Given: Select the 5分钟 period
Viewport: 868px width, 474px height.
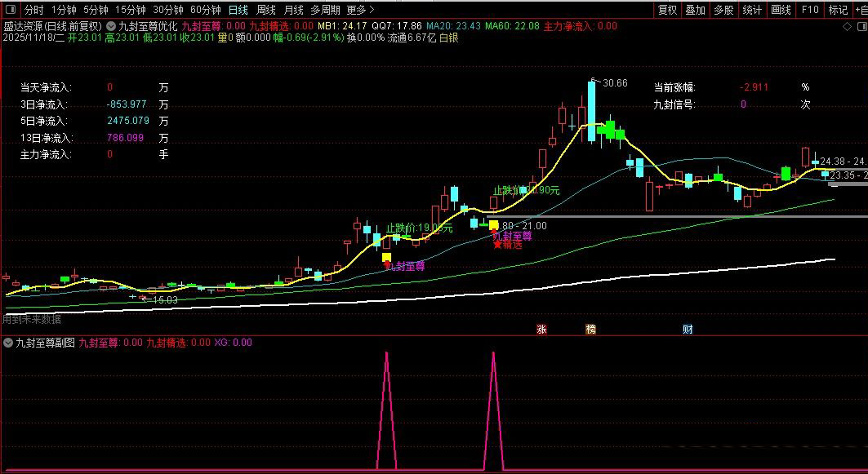Looking at the screenshot, I should pos(96,10).
